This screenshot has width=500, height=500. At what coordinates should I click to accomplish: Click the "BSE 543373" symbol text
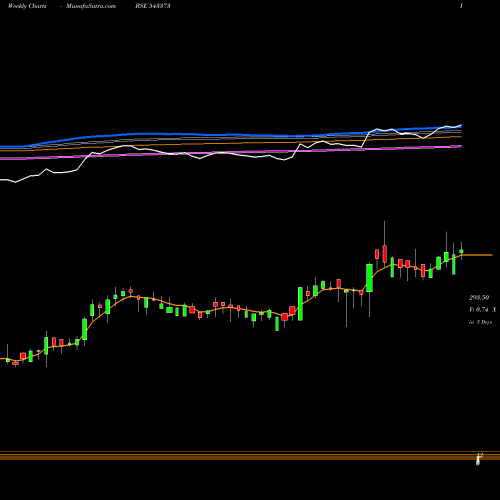(153, 6)
